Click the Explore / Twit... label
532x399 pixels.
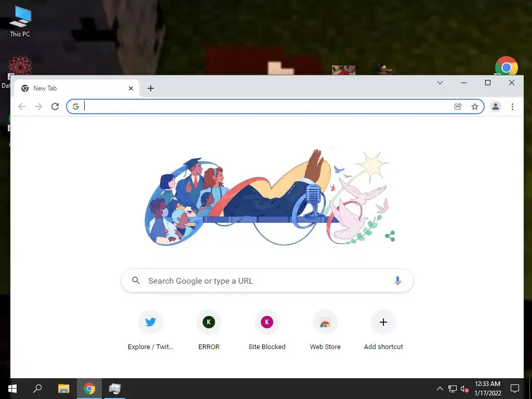click(151, 347)
